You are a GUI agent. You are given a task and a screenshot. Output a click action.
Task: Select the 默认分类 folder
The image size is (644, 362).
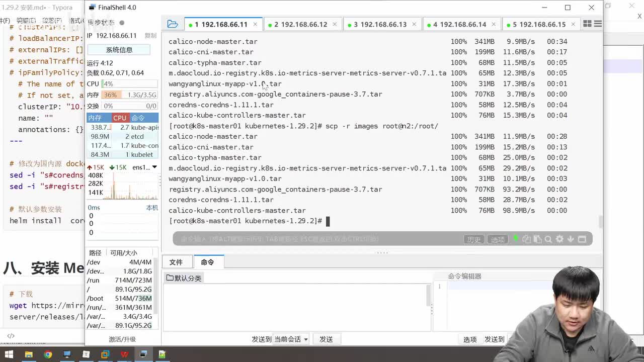(x=184, y=278)
